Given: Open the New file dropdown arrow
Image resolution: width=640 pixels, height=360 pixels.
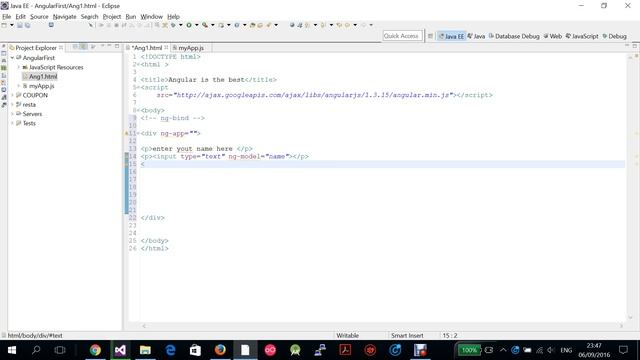Looking at the screenshot, I should pos(12,25).
